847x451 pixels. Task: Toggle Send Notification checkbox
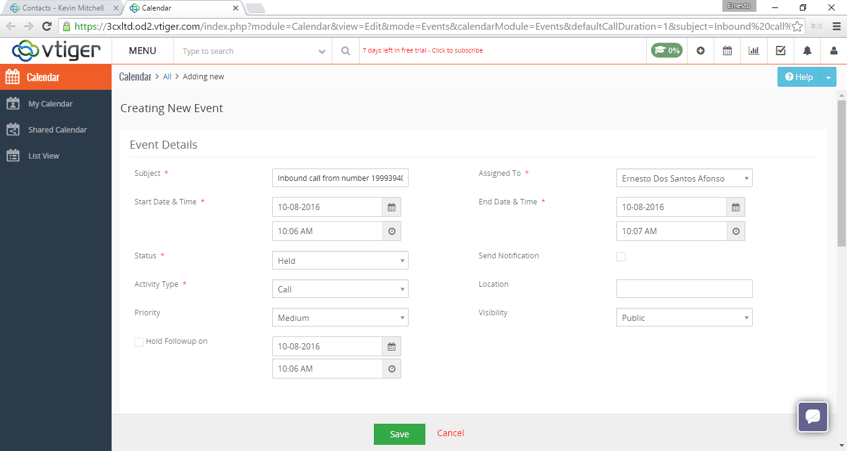(621, 257)
